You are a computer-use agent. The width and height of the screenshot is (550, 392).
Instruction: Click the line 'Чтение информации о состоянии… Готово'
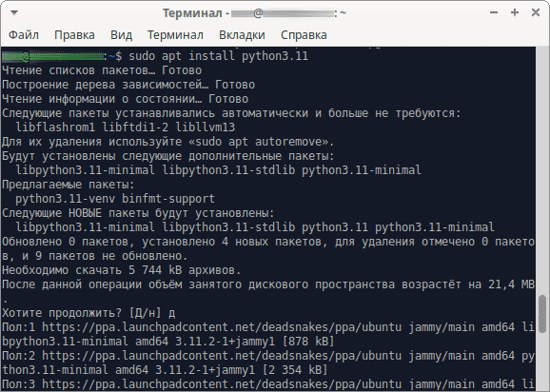click(x=126, y=99)
